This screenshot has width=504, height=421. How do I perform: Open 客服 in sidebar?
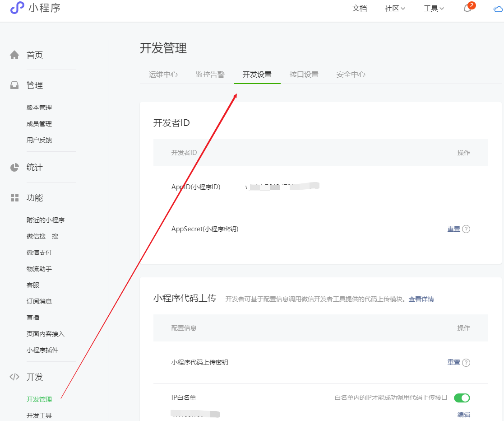33,285
